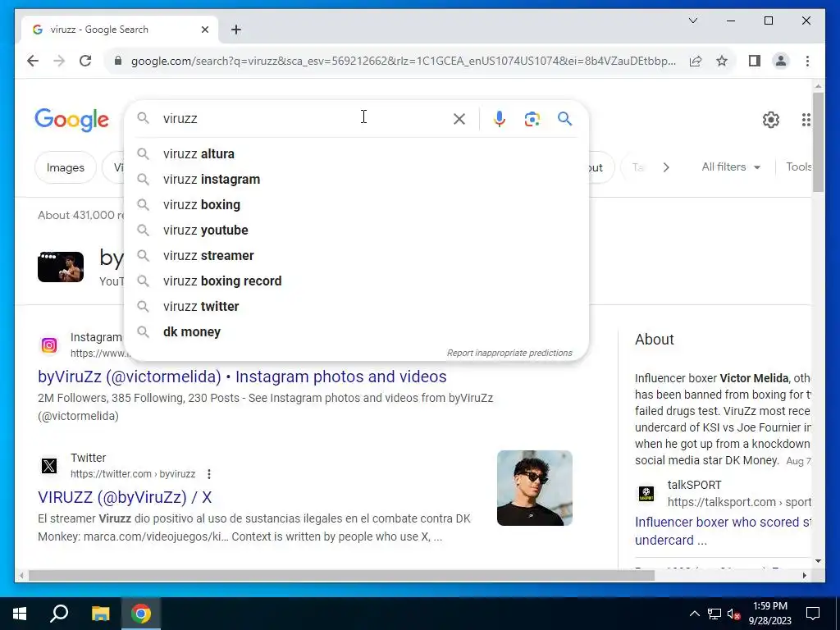The height and width of the screenshot is (630, 840).
Task: Click the vertical page scrollbar
Action: click(x=818, y=142)
